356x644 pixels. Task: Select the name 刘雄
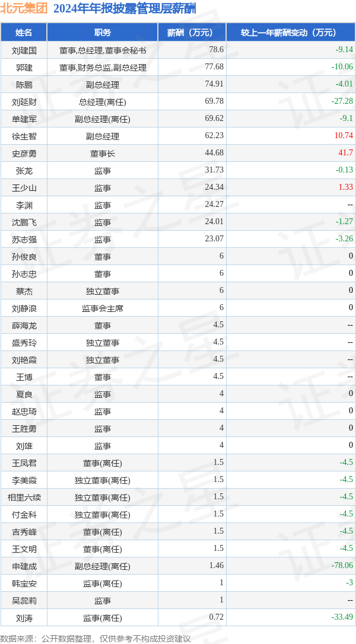(24, 447)
